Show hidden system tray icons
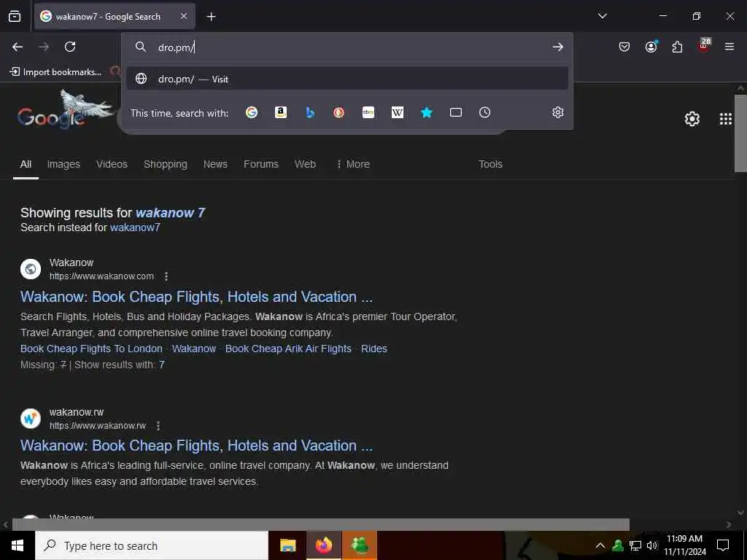Viewport: 747px width, 560px height. [x=600, y=545]
